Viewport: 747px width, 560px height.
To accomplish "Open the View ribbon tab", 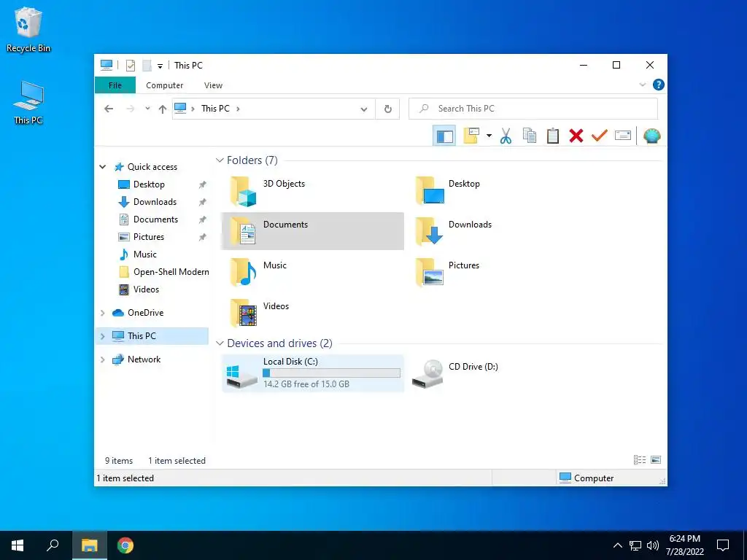I will [213, 85].
